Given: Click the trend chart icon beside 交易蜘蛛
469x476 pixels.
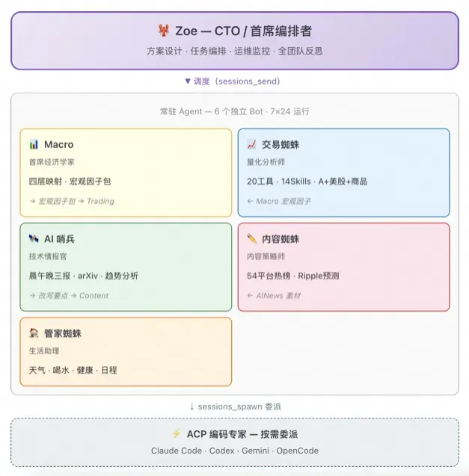Looking at the screenshot, I should coord(251,144).
